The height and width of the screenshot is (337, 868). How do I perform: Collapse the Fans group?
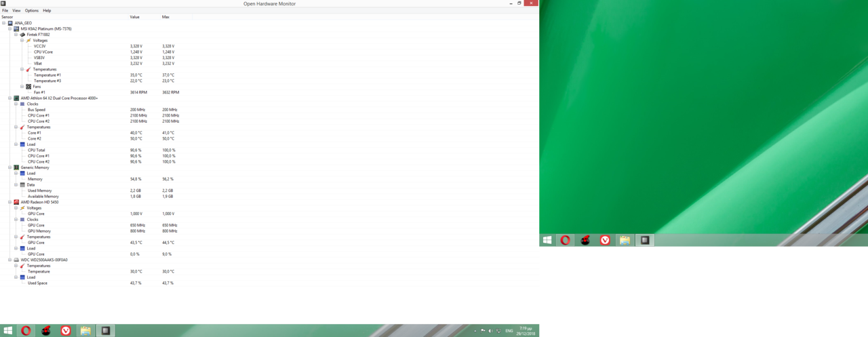[x=22, y=86]
